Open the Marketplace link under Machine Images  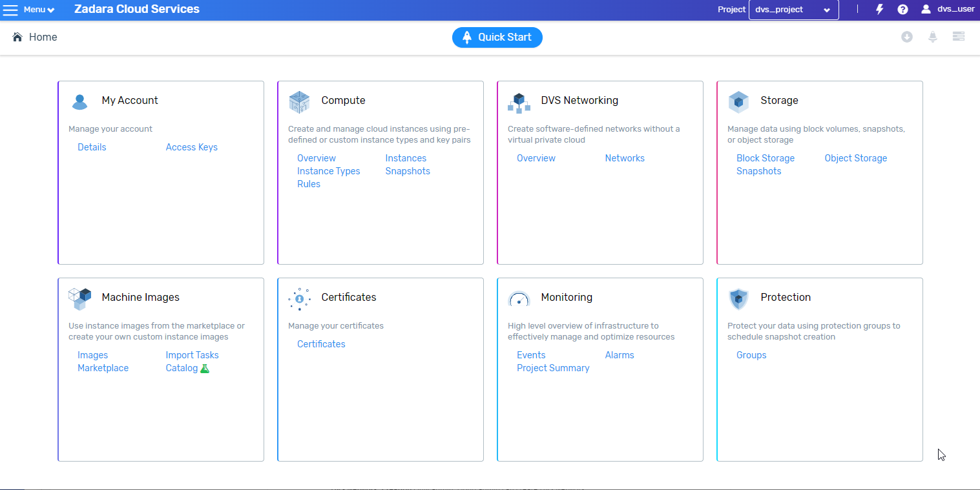pyautogui.click(x=103, y=368)
